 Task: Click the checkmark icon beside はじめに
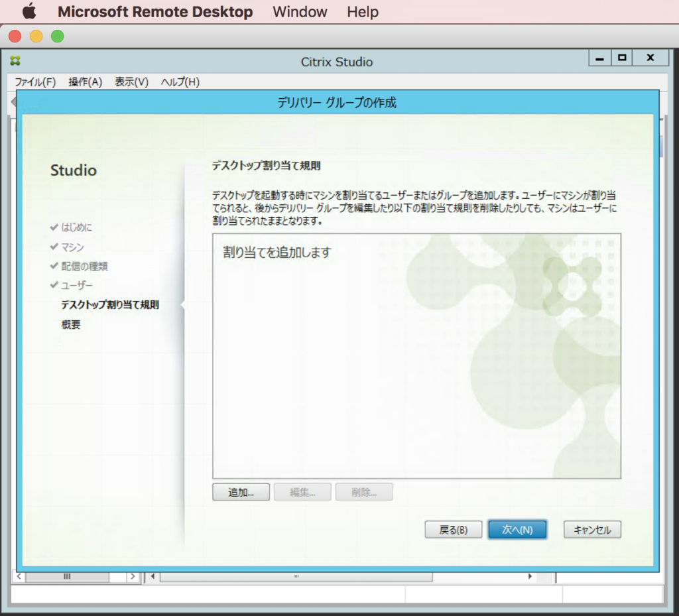click(54, 227)
